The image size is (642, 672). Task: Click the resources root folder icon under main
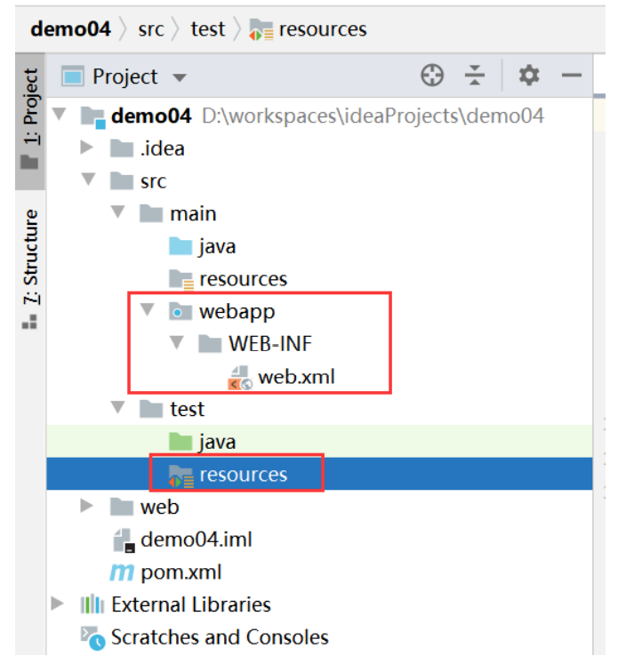pyautogui.click(x=181, y=279)
